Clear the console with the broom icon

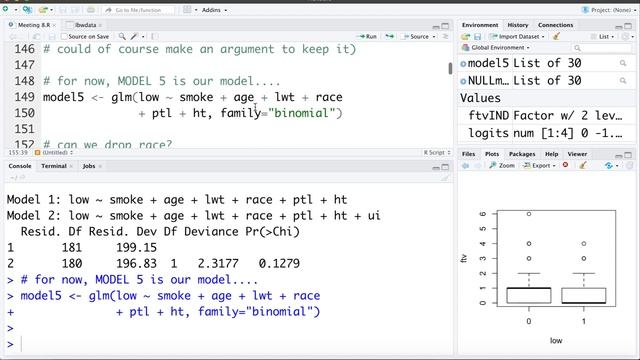445,178
